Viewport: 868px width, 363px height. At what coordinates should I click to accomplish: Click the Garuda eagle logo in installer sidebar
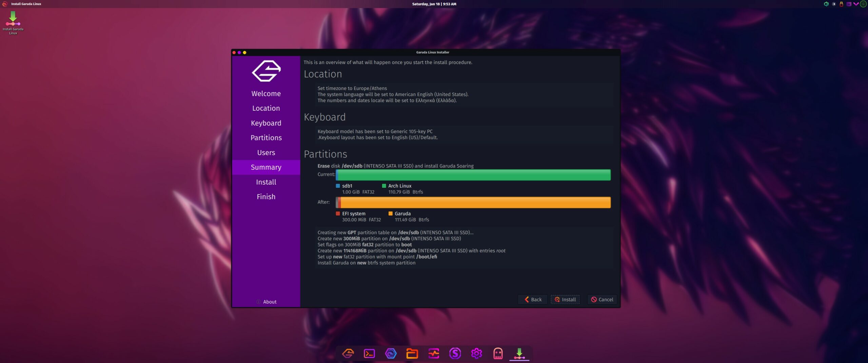[266, 71]
